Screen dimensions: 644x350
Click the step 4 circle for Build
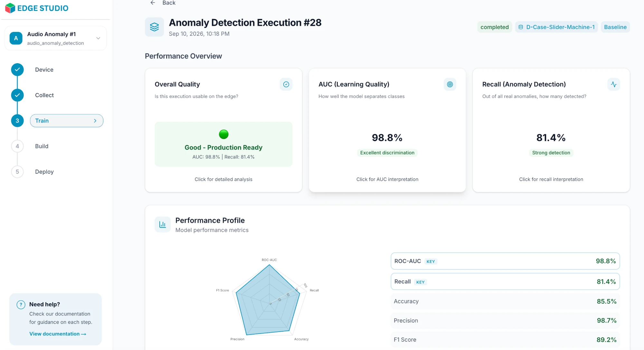point(17,146)
